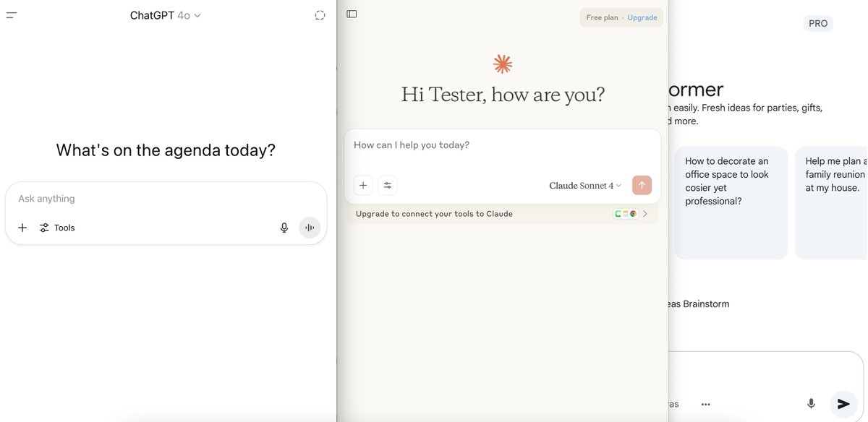868x422 pixels.
Task: Open the ChatGPT 4o model dropdown
Action: tap(165, 15)
